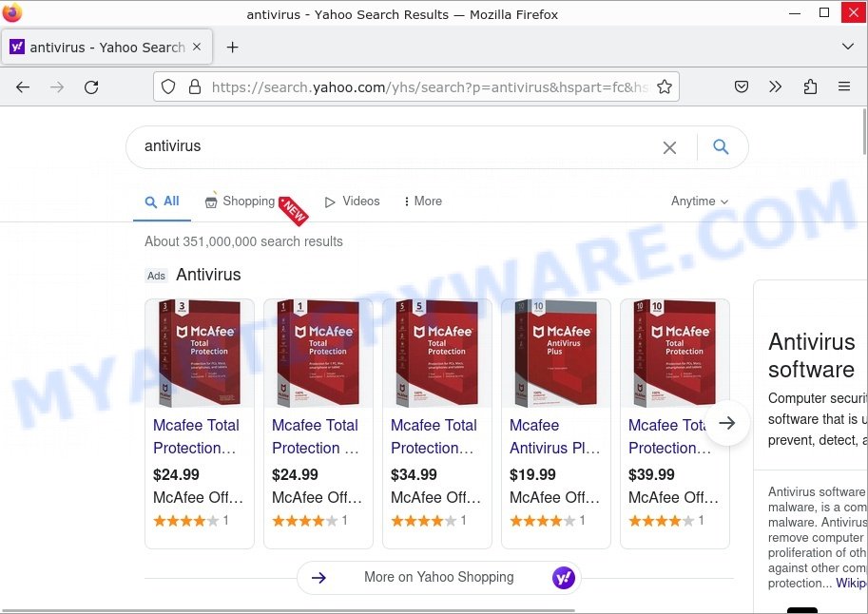Viewport: 868px width, 614px height.
Task: Click McAfee AntiVirus Plus box image
Action: click(x=556, y=353)
